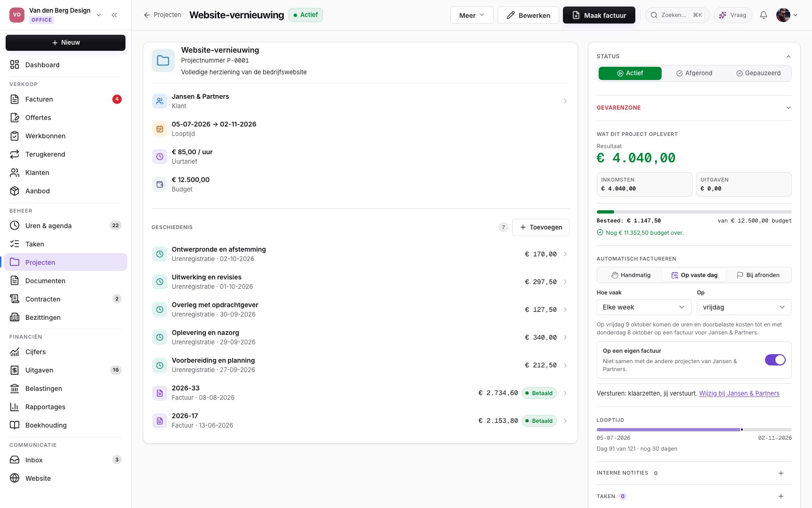Screen dimensions: 812x508
Task: Click the Terugkerend repeat icon
Action: coord(15,154)
